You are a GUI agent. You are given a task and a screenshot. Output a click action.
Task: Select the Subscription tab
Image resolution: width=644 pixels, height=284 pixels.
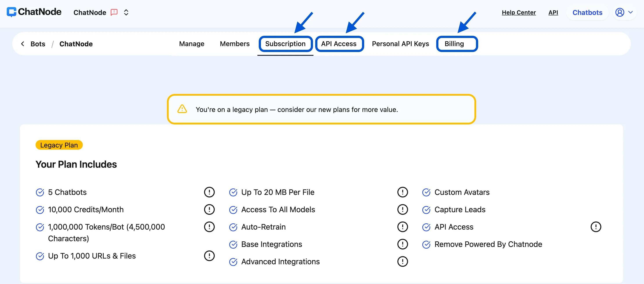[285, 44]
